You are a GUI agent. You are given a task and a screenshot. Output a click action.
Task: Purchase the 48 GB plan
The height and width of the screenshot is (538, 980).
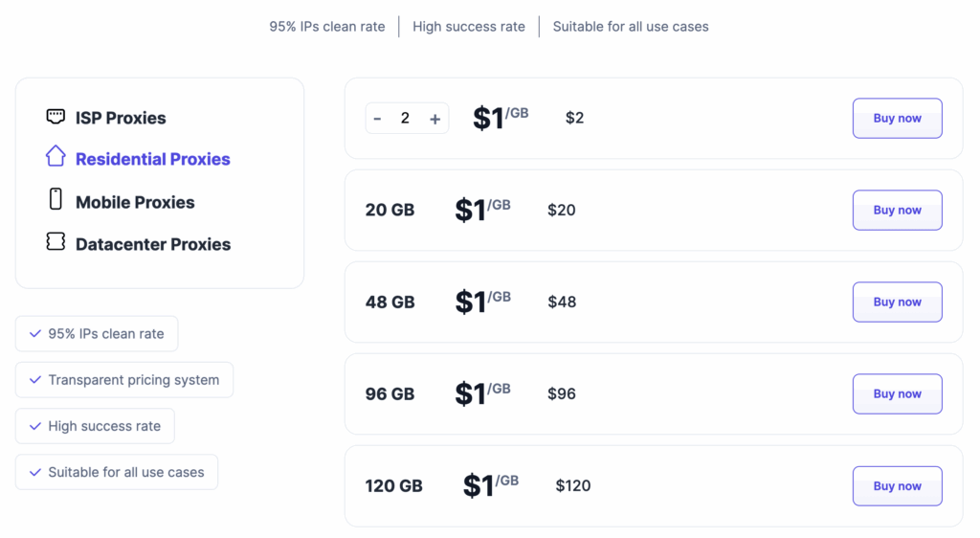point(897,303)
